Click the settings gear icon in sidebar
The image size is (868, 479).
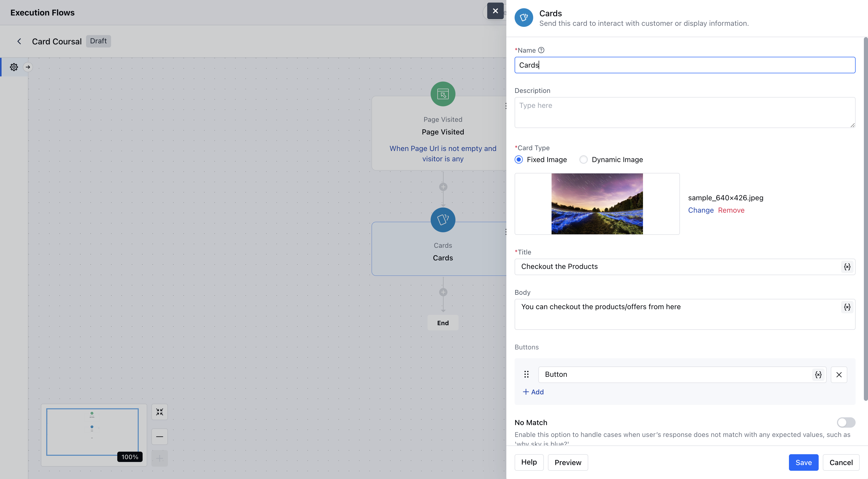click(x=14, y=67)
